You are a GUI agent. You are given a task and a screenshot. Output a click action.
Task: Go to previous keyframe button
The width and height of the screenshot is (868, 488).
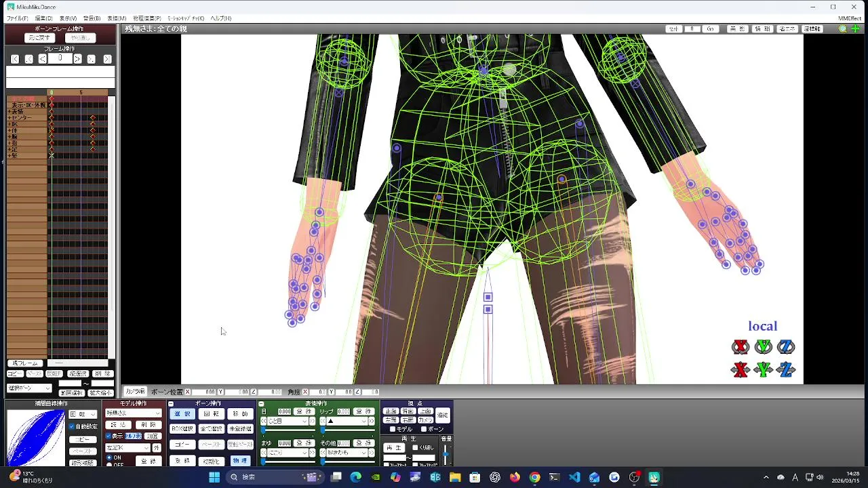pos(28,59)
